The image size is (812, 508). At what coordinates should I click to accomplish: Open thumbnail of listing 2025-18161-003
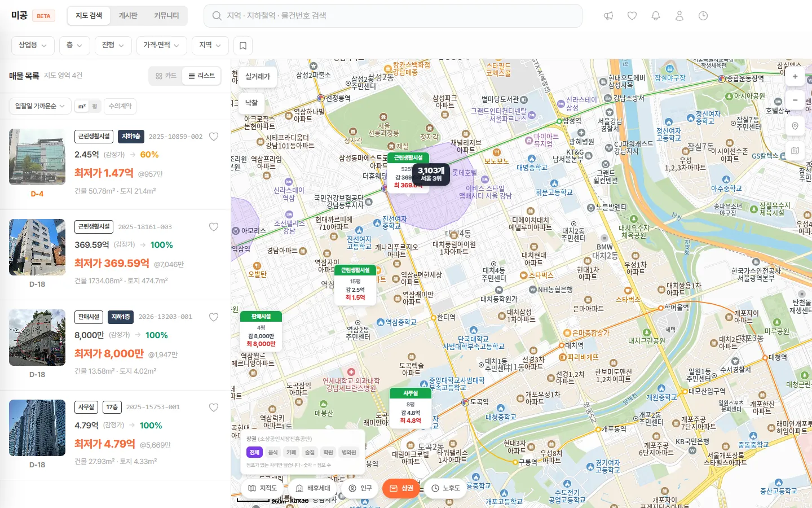tap(37, 247)
